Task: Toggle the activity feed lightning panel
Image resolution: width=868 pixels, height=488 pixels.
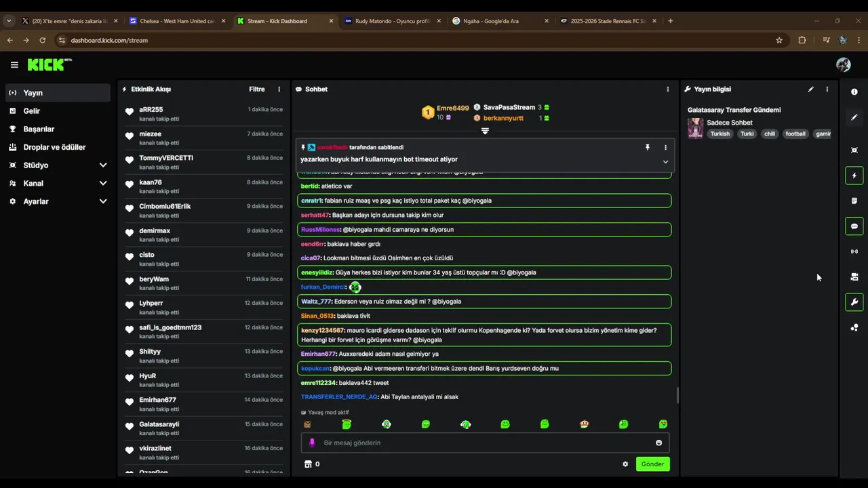Action: pyautogui.click(x=854, y=176)
